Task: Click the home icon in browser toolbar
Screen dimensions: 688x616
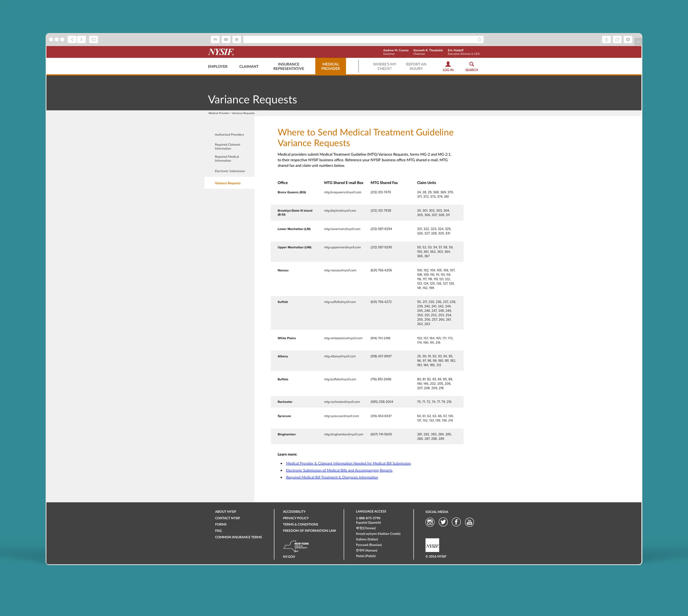Action: tap(237, 40)
